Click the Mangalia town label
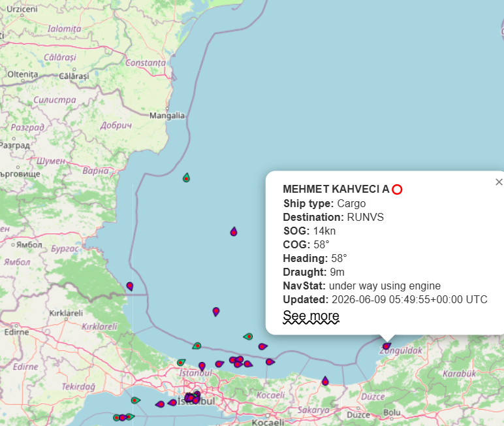Image resolution: width=504 pixels, height=426 pixels. coord(167,116)
